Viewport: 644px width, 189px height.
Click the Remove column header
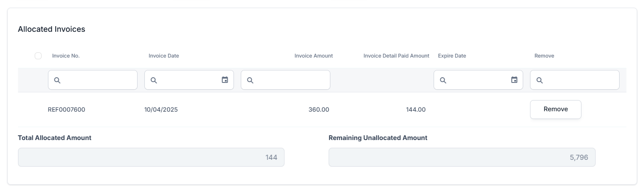544,56
